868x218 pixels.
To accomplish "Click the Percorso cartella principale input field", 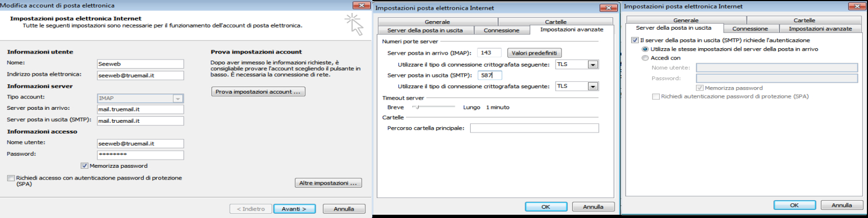I will 534,128.
